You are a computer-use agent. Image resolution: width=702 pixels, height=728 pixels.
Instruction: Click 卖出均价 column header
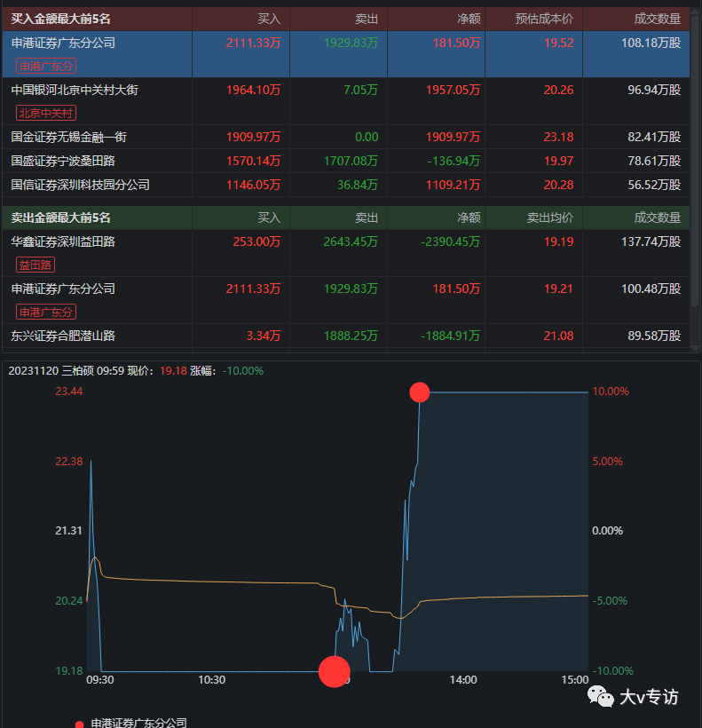click(550, 218)
